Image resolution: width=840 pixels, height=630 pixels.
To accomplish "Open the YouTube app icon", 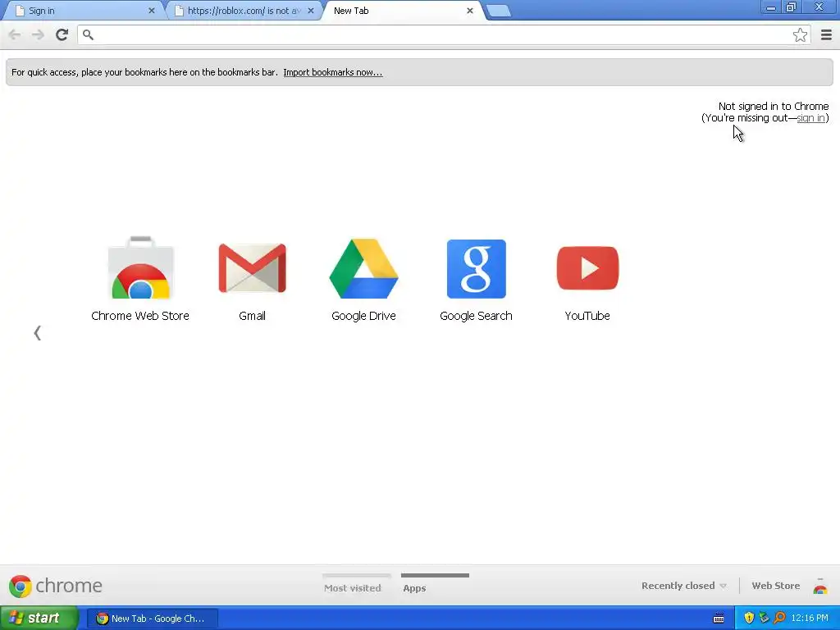I will click(x=587, y=268).
